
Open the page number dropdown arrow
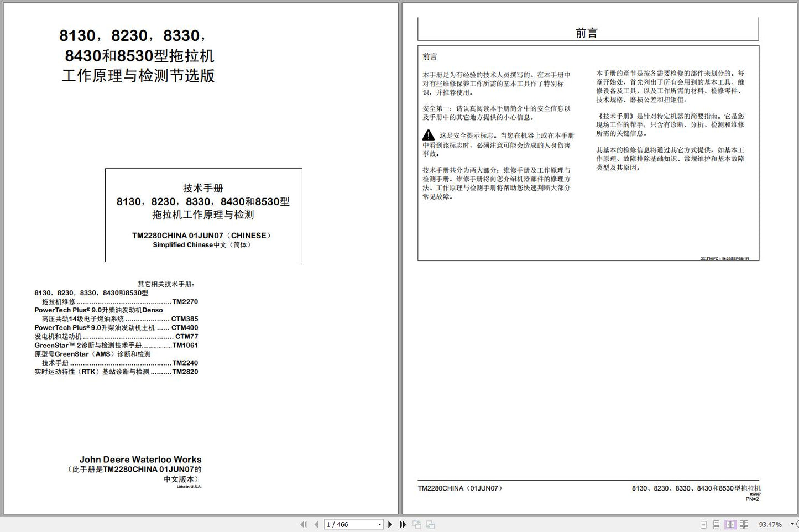380,524
